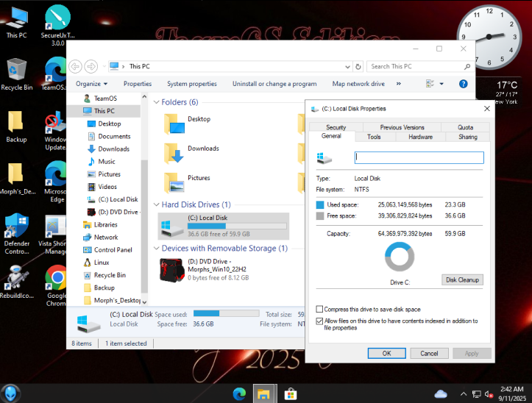This screenshot has width=532, height=403.
Task: Open Defender Control desktop shortcut
Action: tap(17, 233)
